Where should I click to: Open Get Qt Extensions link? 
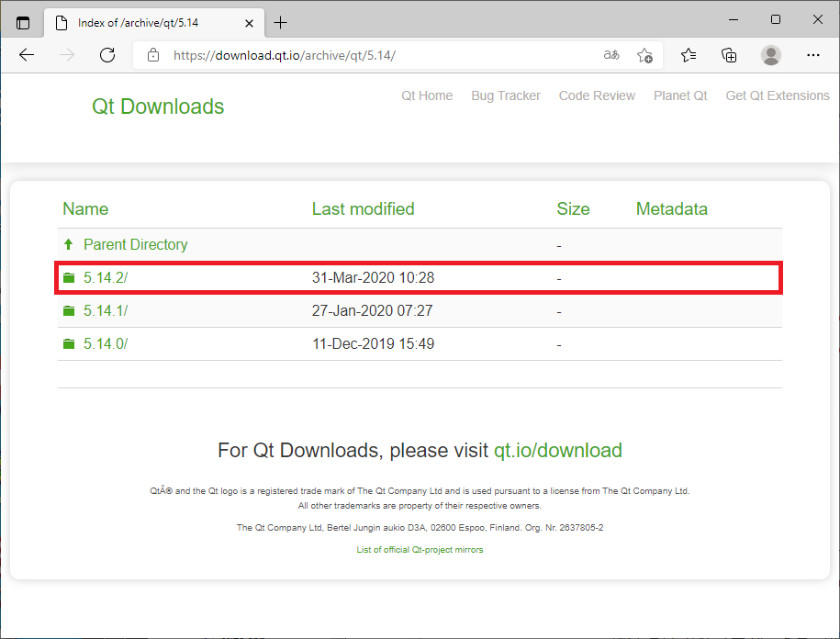tap(778, 95)
